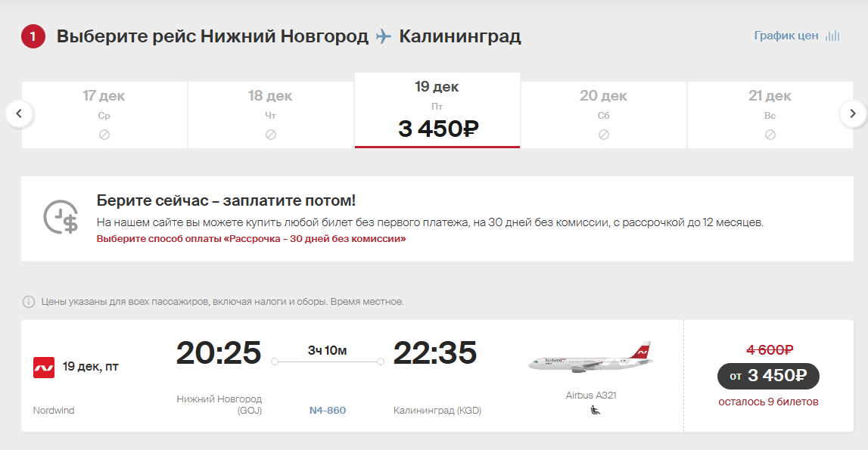Select the 18 дек date tab
The width and height of the screenshot is (868, 450).
[271, 115]
